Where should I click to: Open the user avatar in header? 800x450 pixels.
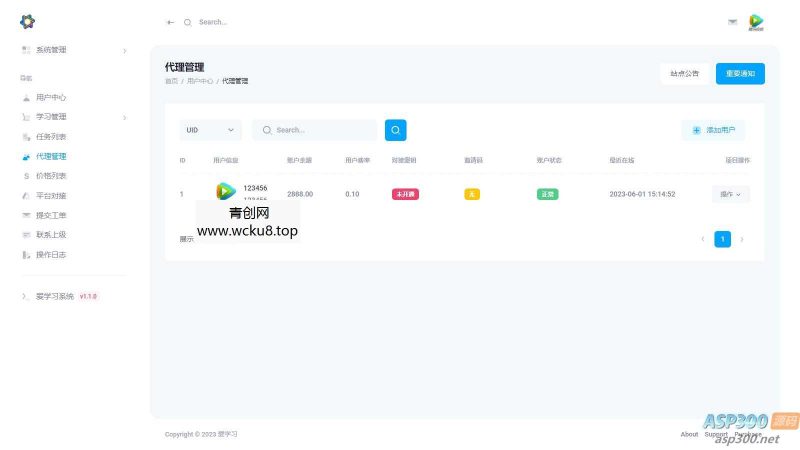[x=756, y=22]
